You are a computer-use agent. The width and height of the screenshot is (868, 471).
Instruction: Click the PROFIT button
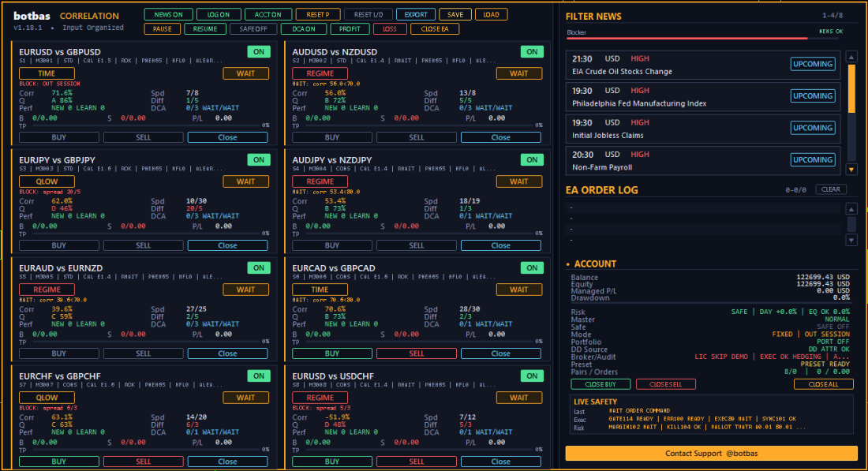click(x=350, y=28)
